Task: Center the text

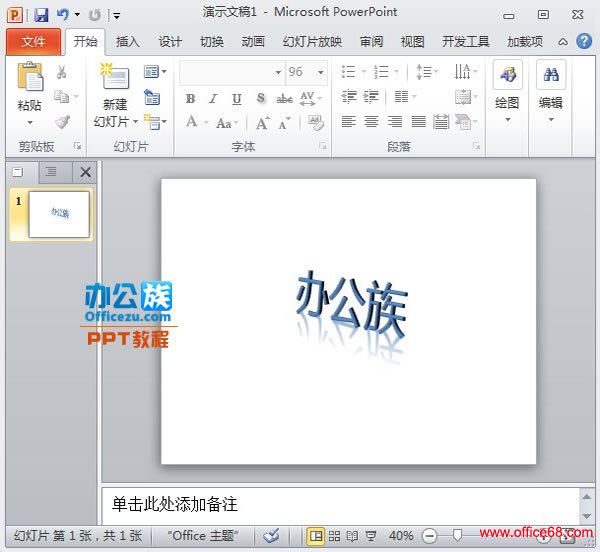Action: point(371,122)
